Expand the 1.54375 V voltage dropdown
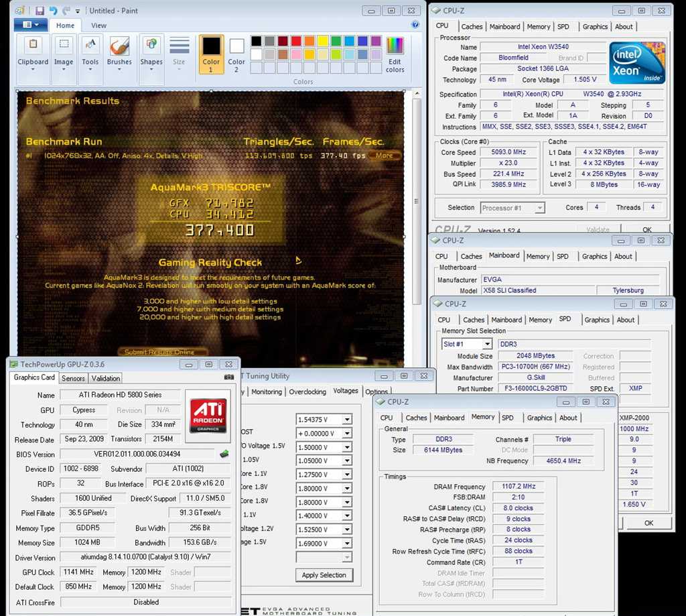Image resolution: width=686 pixels, height=616 pixels. pos(347,420)
